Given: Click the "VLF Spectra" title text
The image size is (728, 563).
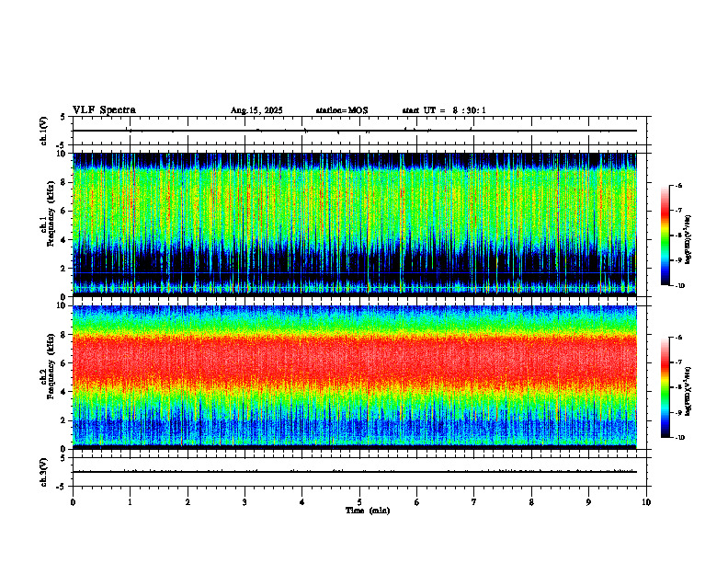Looking at the screenshot, I should (x=104, y=110).
